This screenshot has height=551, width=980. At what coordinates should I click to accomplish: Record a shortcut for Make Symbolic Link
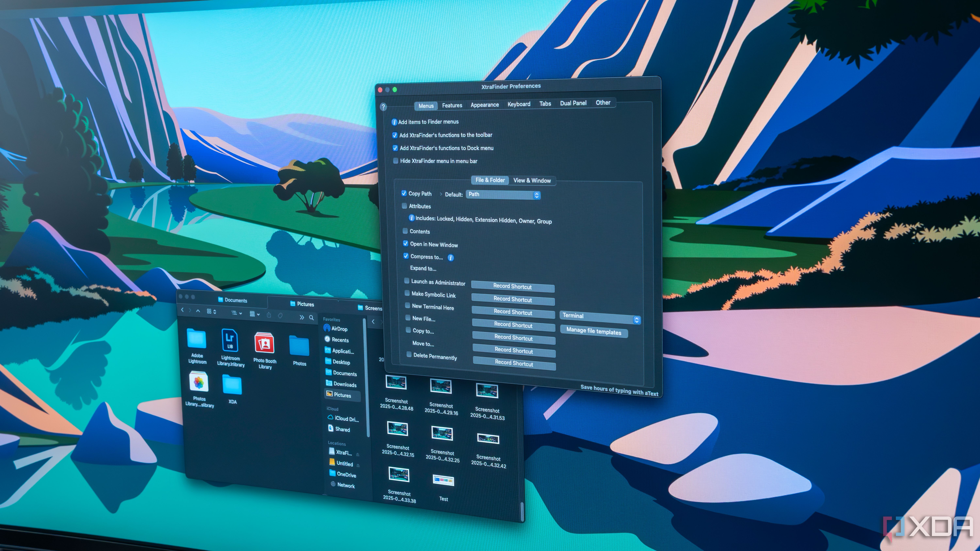(x=513, y=300)
